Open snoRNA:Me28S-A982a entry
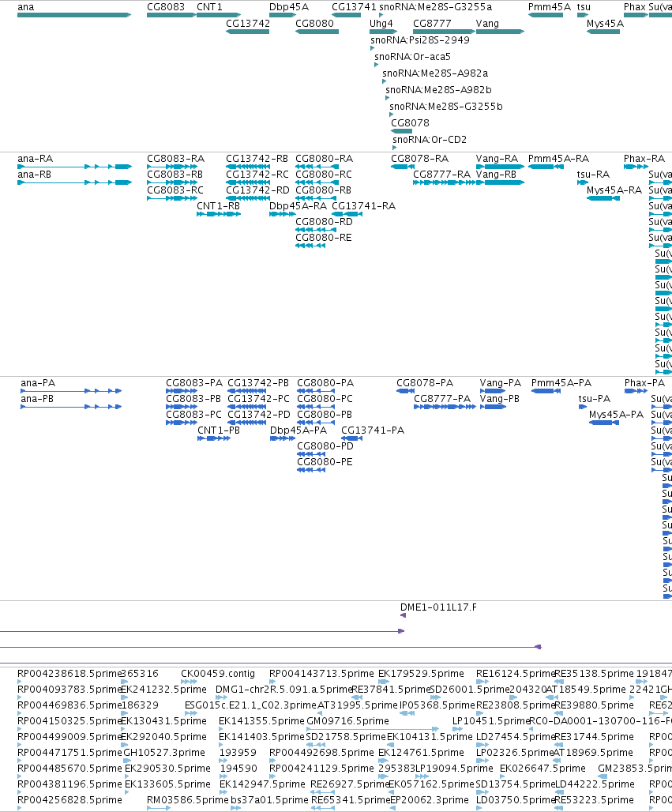This screenshot has width=672, height=812. click(x=384, y=81)
